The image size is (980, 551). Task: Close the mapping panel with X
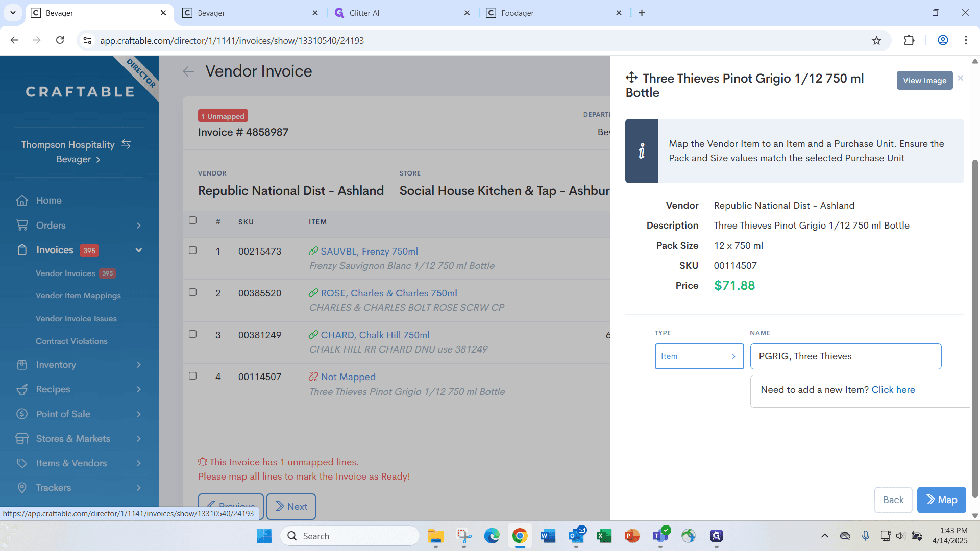(x=961, y=78)
